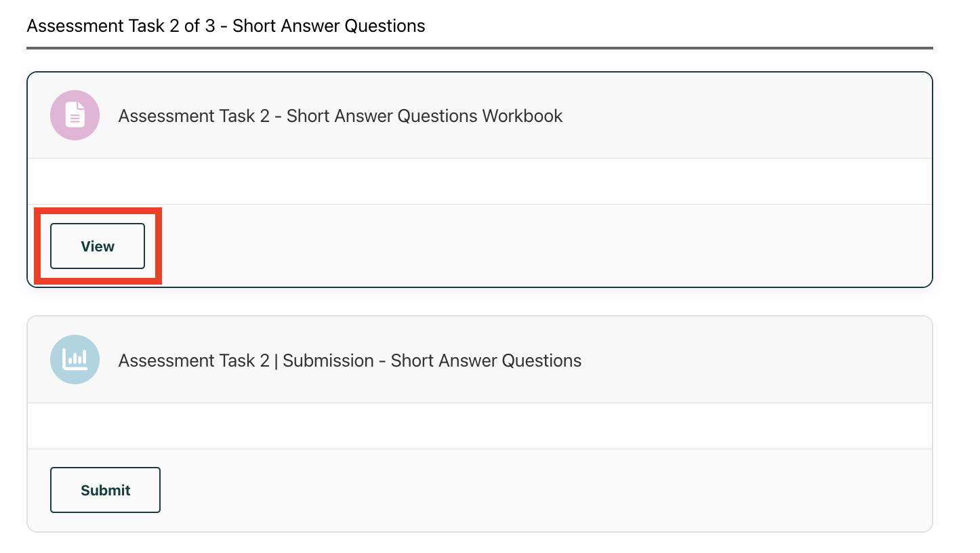Click the word "Workbook" in first card title
The height and width of the screenshot is (553, 980).
click(522, 116)
